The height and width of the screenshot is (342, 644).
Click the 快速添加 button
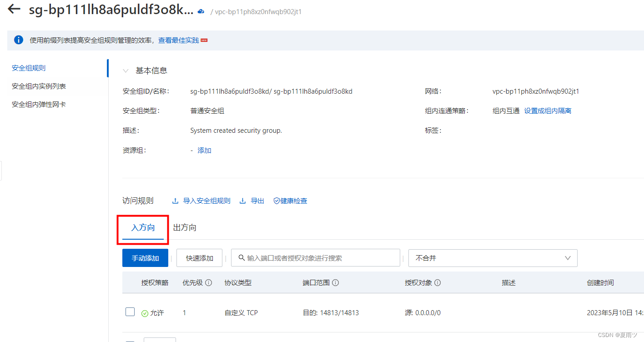pos(200,258)
